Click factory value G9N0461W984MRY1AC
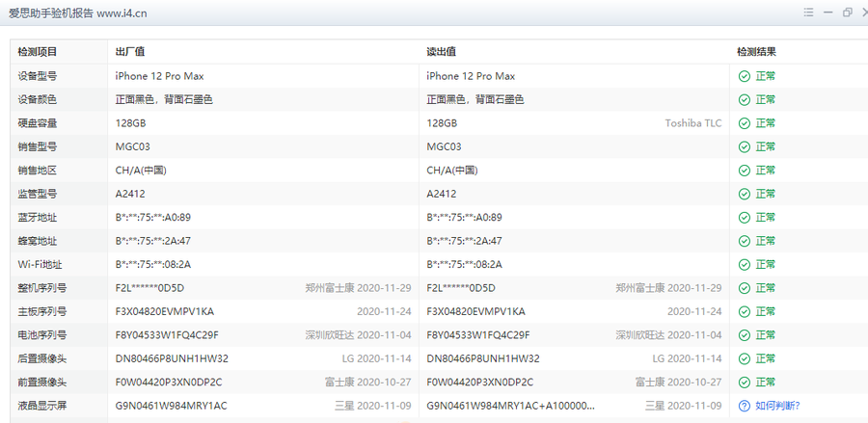Image resolution: width=868 pixels, height=423 pixels. click(x=171, y=406)
